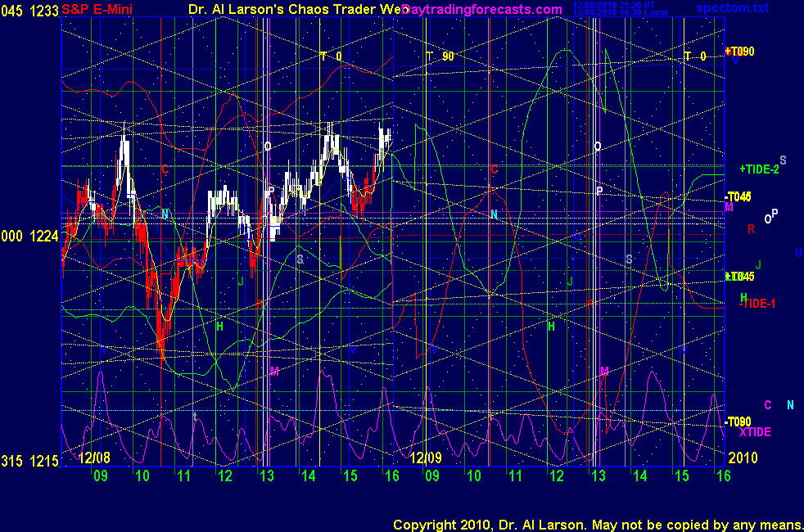Select the S&P E-Mini chart title
The width and height of the screenshot is (804, 532).
coord(97,9)
